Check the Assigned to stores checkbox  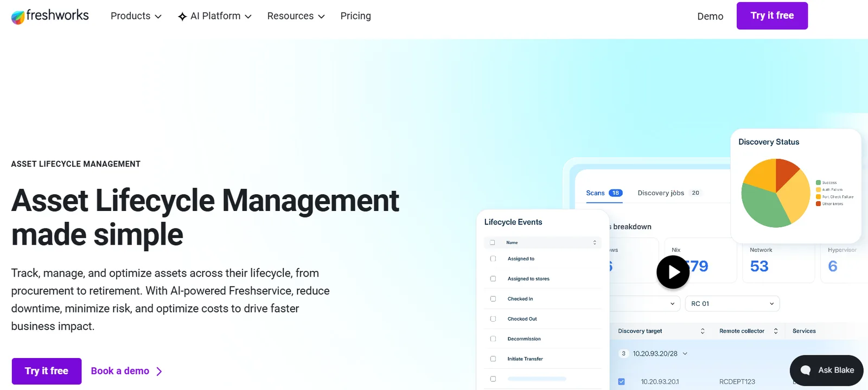coord(493,279)
